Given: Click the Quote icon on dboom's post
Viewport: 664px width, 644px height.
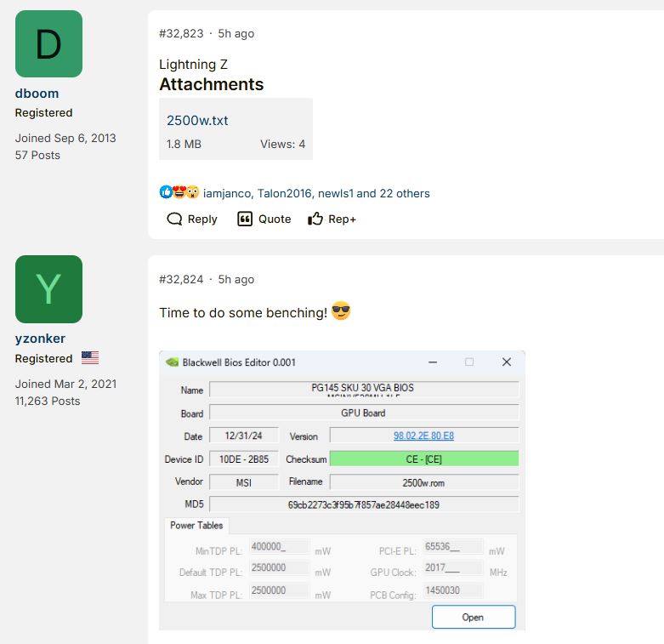Looking at the screenshot, I should 245,219.
